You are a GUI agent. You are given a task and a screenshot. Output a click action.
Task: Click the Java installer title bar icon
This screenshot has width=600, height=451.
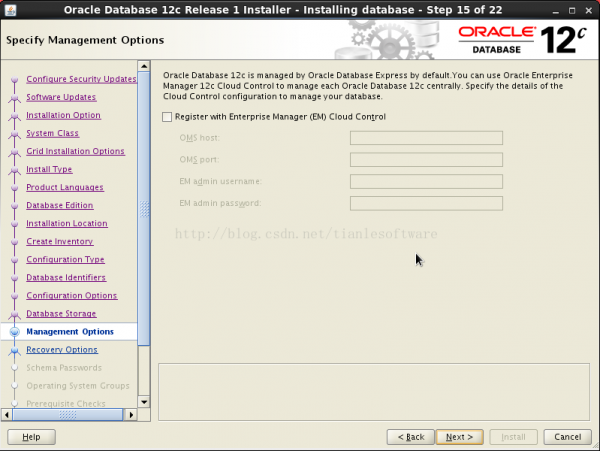[11, 10]
